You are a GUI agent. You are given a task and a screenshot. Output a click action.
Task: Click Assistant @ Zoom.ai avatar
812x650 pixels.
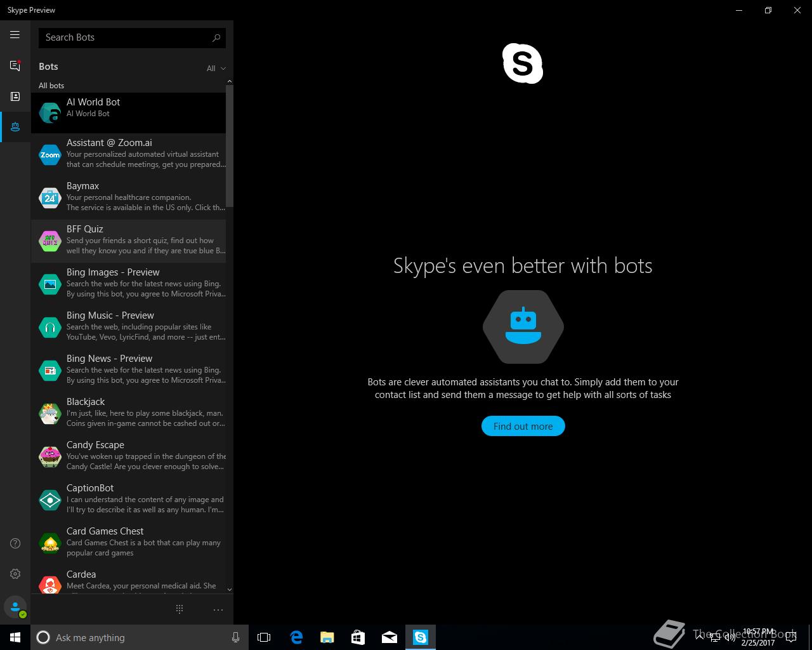coord(50,154)
